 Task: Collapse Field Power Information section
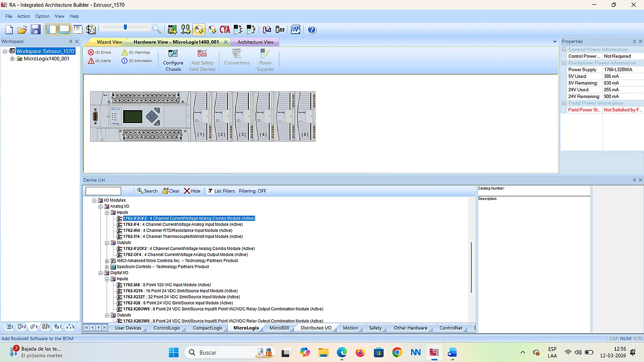(x=564, y=103)
